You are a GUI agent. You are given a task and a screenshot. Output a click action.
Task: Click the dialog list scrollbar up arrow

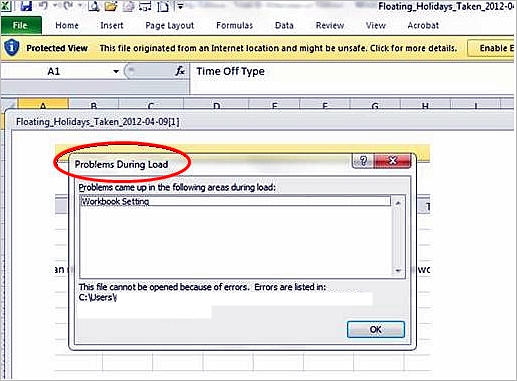pyautogui.click(x=398, y=203)
